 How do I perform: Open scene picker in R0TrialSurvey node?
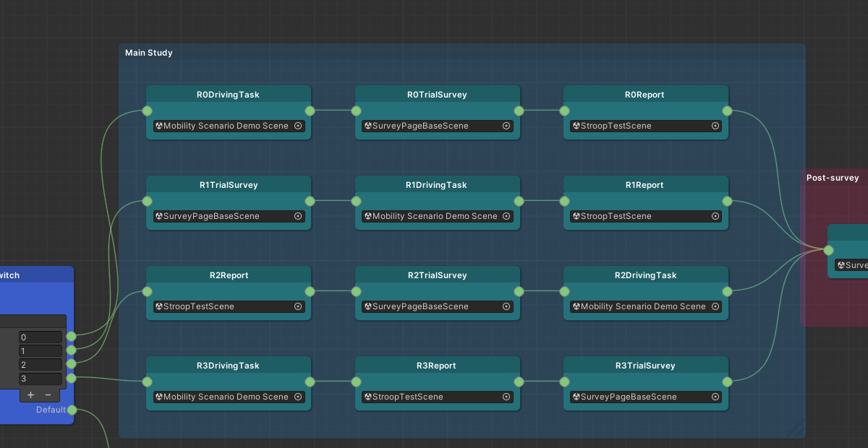point(506,126)
